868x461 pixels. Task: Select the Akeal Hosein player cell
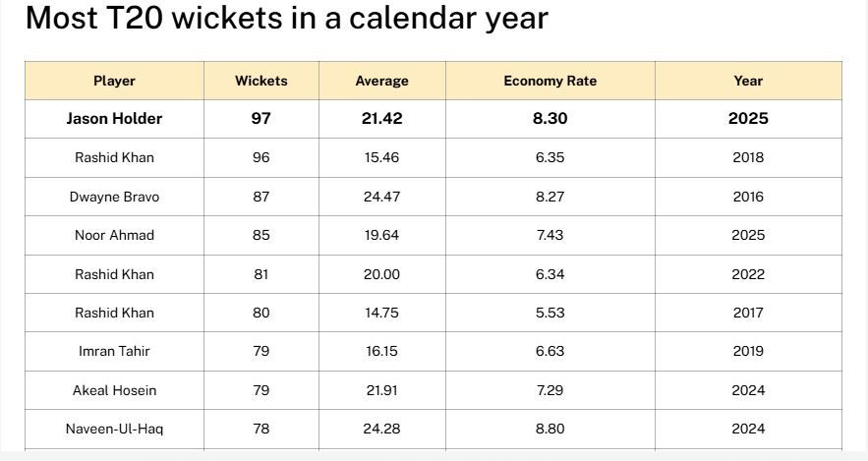pyautogui.click(x=114, y=390)
